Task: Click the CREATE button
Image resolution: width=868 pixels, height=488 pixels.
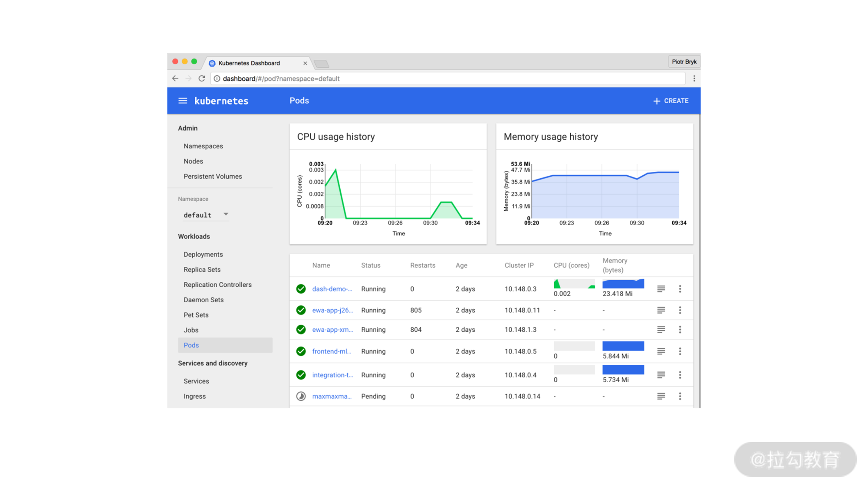Action: tap(671, 101)
